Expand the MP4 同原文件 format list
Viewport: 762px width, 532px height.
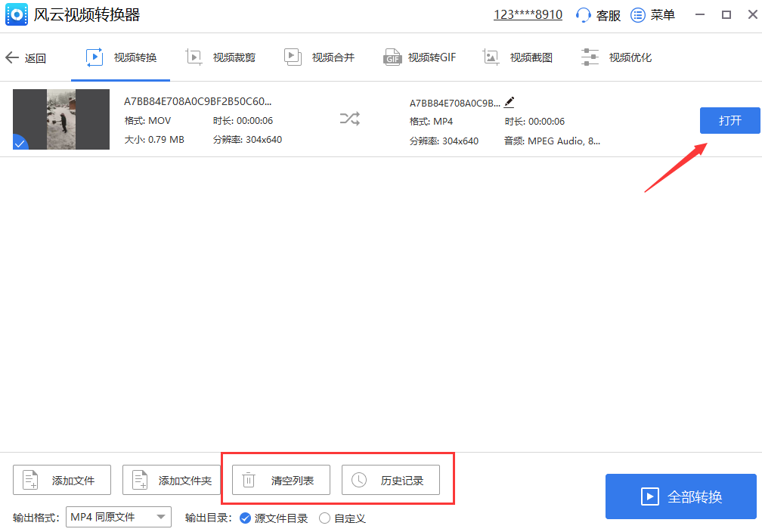coord(118,517)
